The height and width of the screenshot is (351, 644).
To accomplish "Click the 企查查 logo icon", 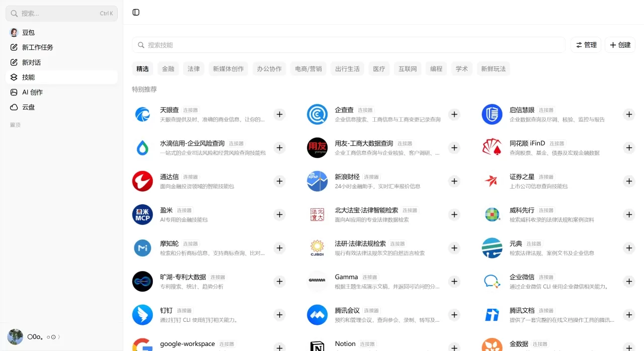I will (x=317, y=115).
